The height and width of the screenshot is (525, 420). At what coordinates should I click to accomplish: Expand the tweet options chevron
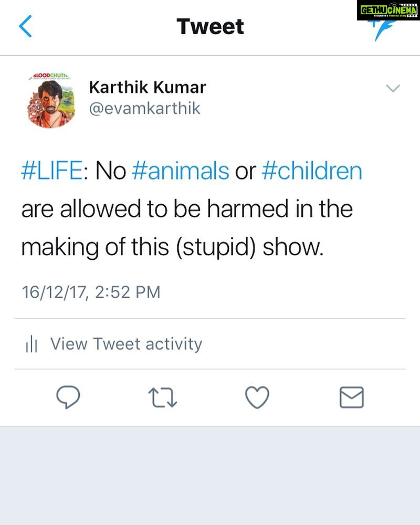coord(393,88)
